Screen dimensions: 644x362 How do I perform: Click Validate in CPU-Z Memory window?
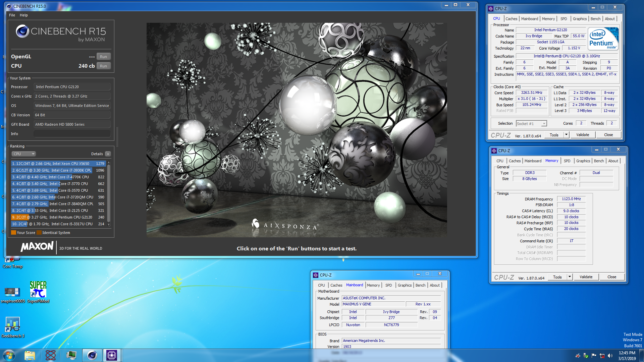click(586, 277)
